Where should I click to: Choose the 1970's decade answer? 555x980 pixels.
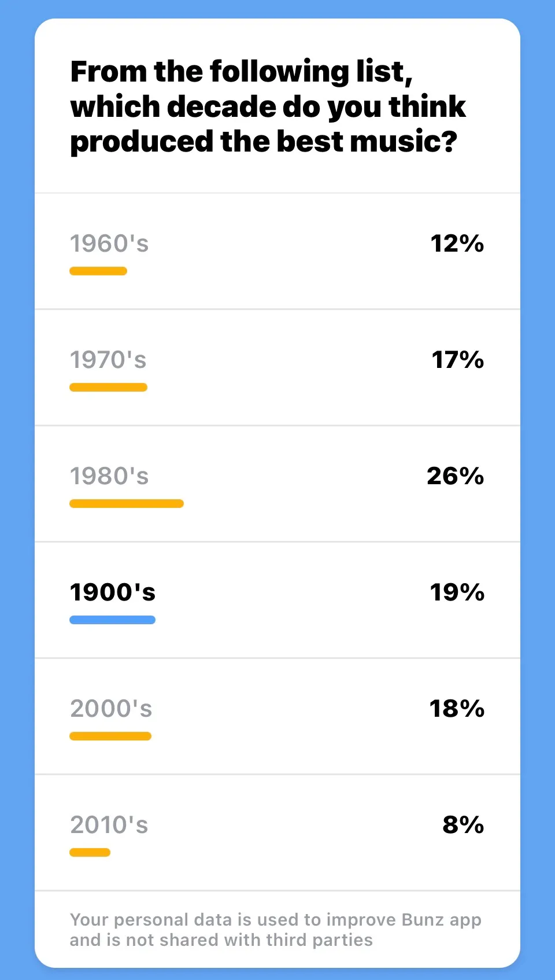click(x=108, y=360)
